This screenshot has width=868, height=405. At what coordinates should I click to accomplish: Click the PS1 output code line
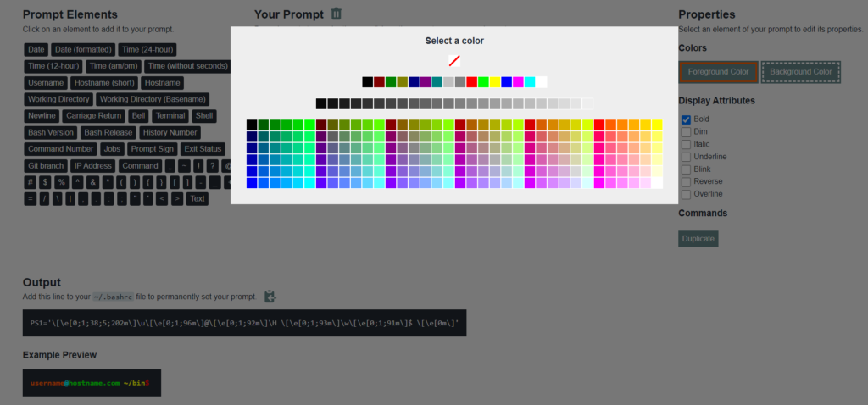245,323
